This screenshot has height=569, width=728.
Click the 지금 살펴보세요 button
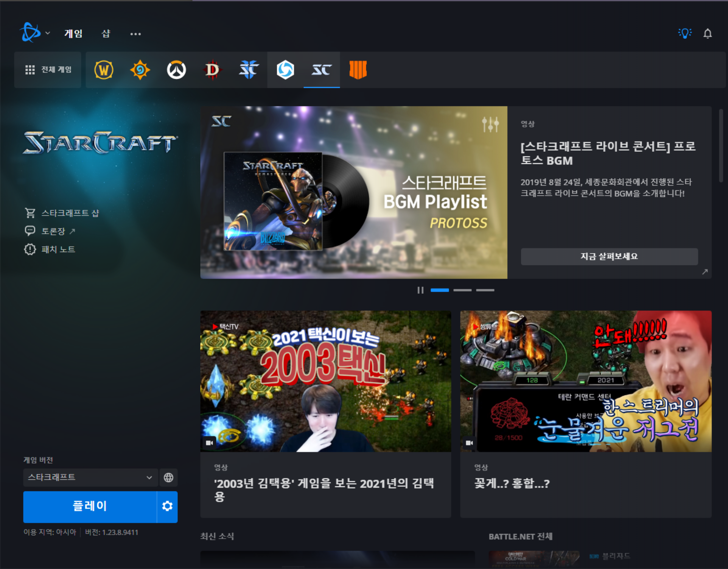click(x=609, y=257)
